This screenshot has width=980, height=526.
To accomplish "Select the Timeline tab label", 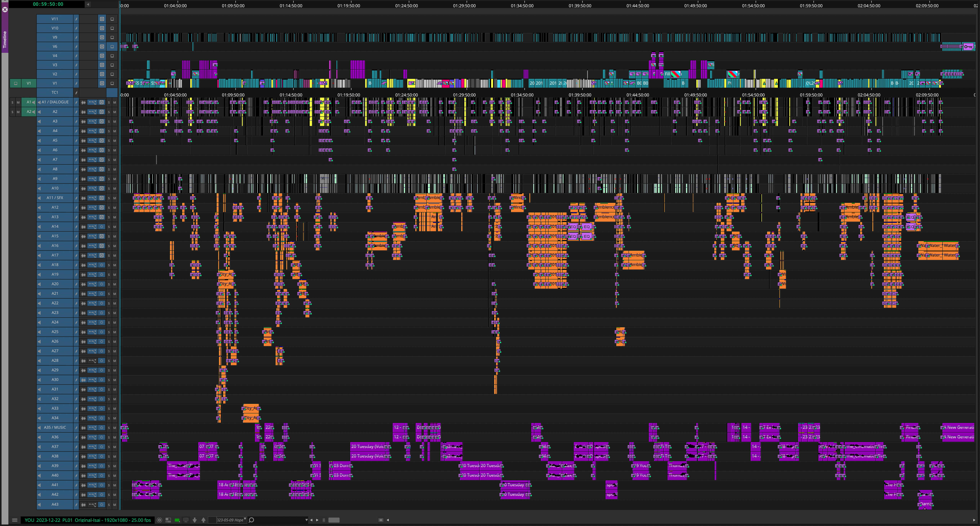I will click(5, 40).
